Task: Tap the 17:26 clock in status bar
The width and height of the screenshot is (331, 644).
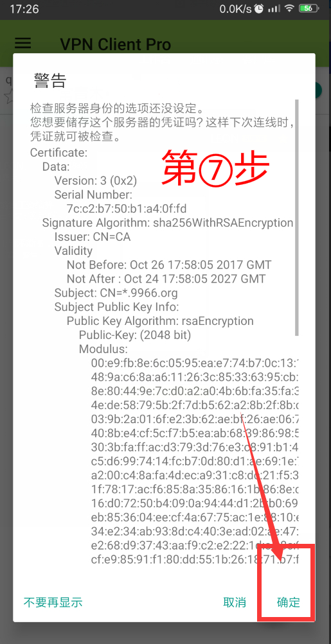Action: 23,8
